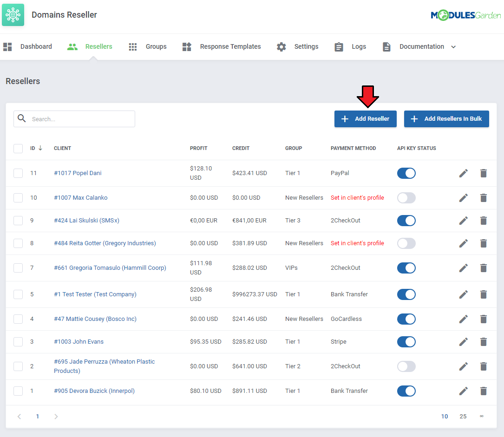
Task: Disable API key for #1017 Popel Dani
Action: pos(406,173)
